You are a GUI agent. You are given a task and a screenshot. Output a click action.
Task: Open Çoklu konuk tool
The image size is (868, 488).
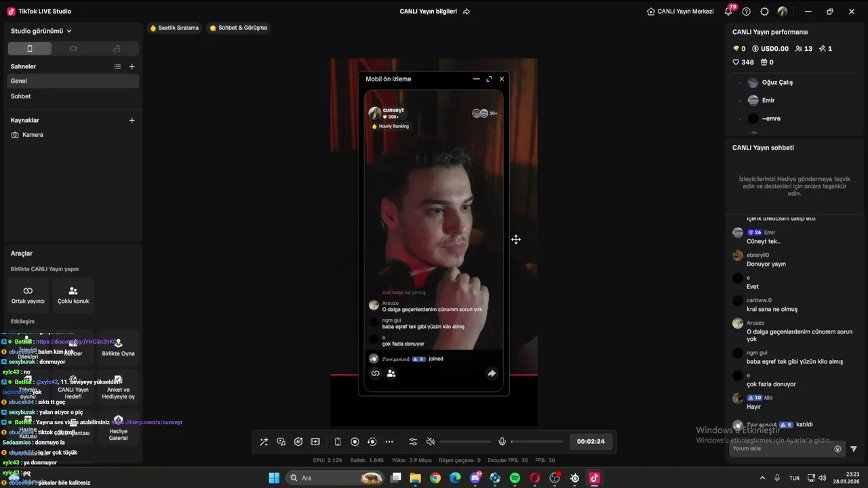click(73, 295)
